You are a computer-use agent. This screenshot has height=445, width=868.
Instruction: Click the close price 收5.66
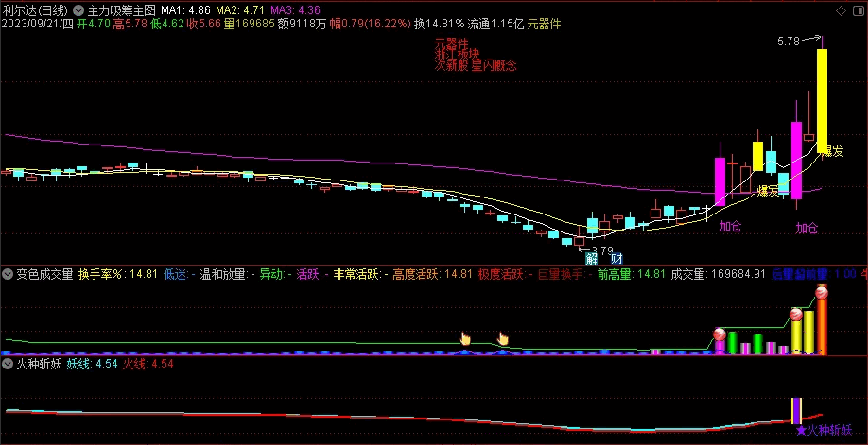203,24
